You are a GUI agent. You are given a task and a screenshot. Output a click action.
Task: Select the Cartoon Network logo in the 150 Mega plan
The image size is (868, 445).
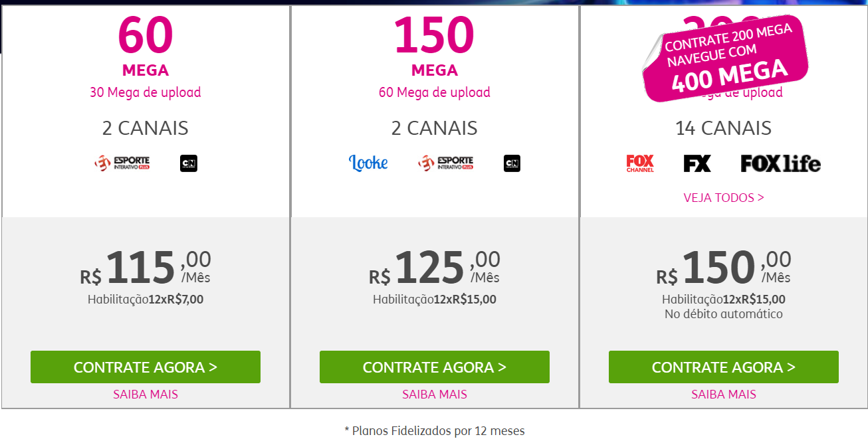click(x=512, y=163)
